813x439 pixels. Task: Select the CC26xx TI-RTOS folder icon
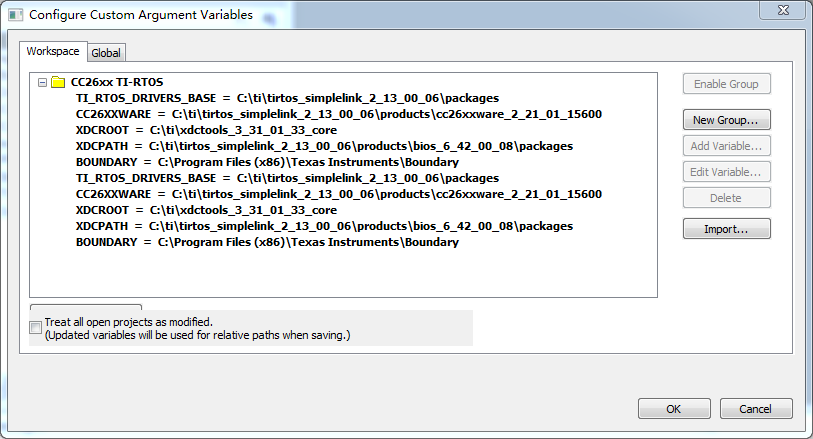(58, 82)
